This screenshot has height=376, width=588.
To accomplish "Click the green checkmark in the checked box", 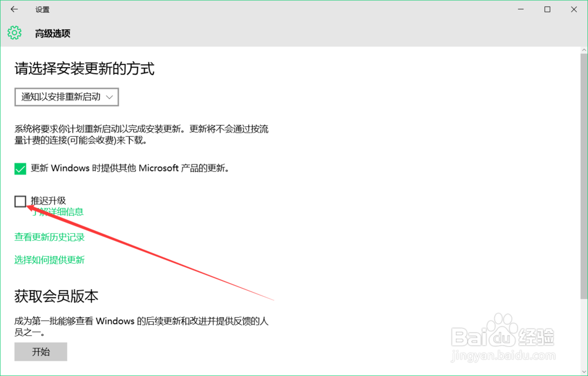I will click(19, 169).
